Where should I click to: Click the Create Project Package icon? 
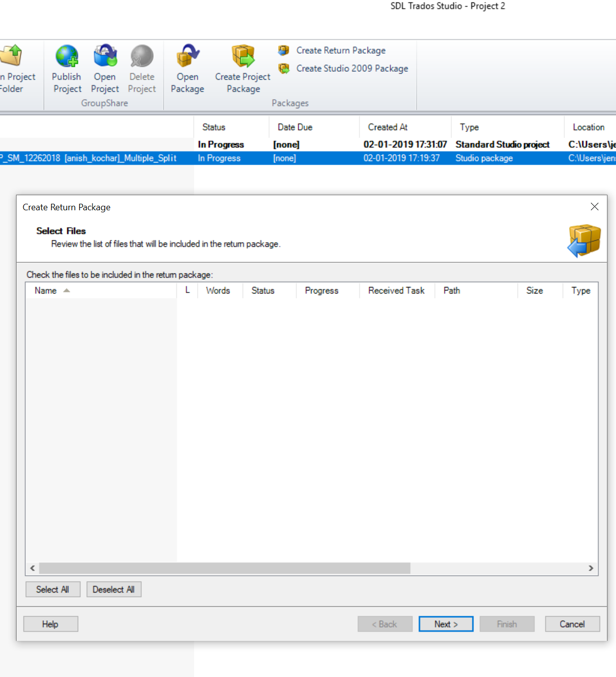tap(243, 56)
